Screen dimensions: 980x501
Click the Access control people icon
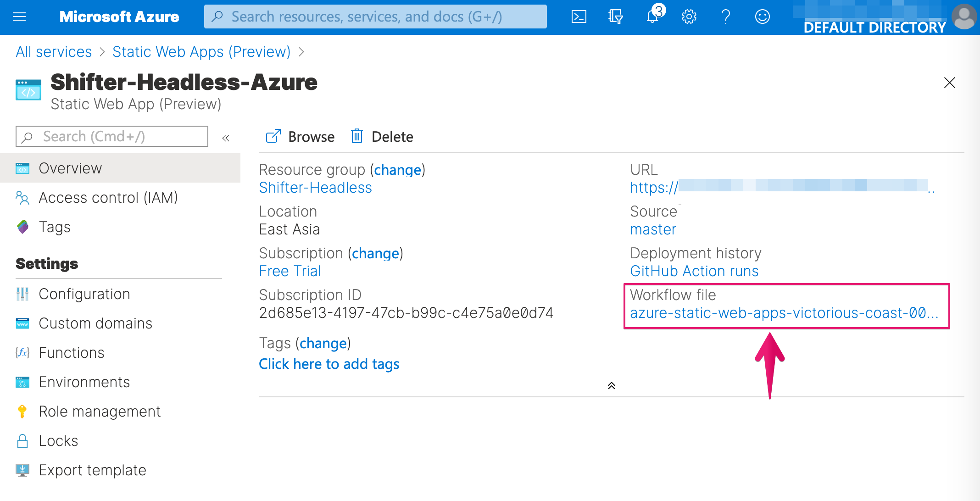point(22,198)
